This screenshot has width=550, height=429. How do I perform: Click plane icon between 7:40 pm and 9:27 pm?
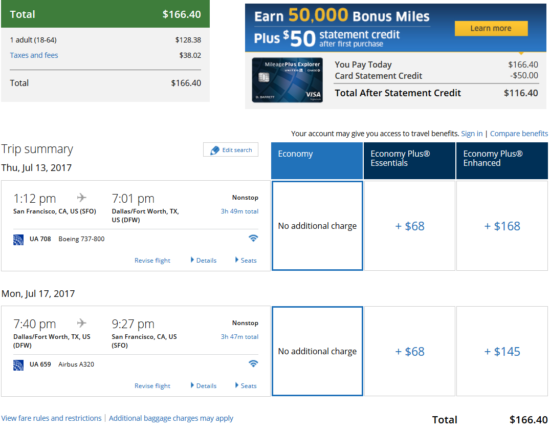(x=82, y=323)
